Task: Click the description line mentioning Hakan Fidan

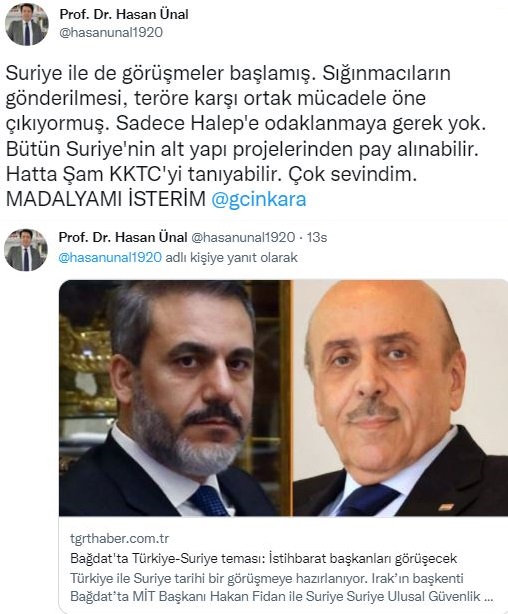Action: click(281, 596)
